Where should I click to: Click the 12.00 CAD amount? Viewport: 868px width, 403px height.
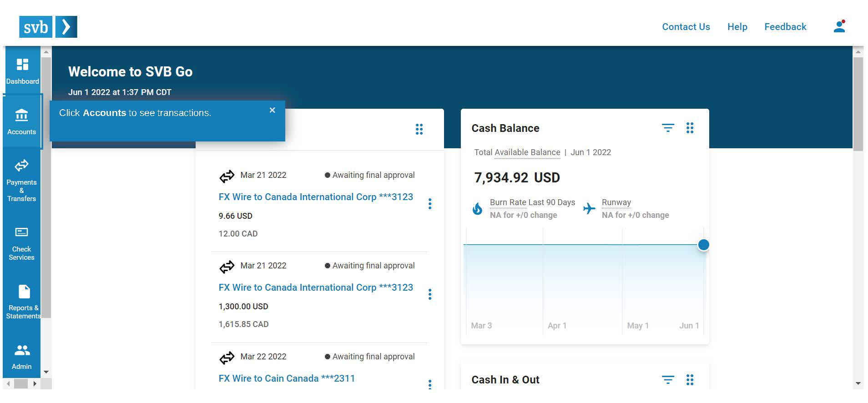click(238, 234)
